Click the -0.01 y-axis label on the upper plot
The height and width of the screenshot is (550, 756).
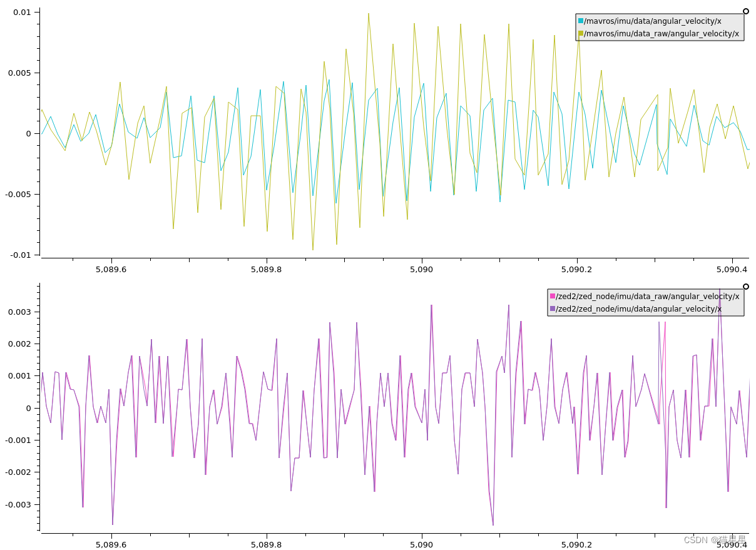click(21, 255)
